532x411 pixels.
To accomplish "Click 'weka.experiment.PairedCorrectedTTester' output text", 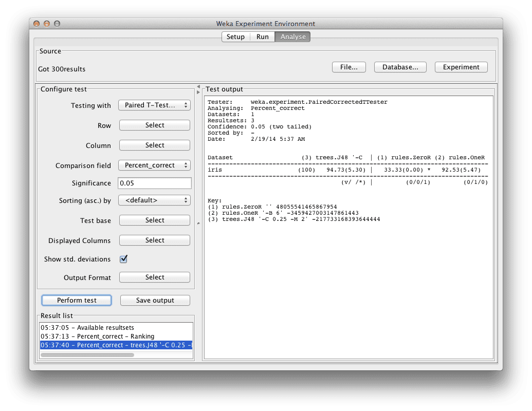I will point(319,102).
